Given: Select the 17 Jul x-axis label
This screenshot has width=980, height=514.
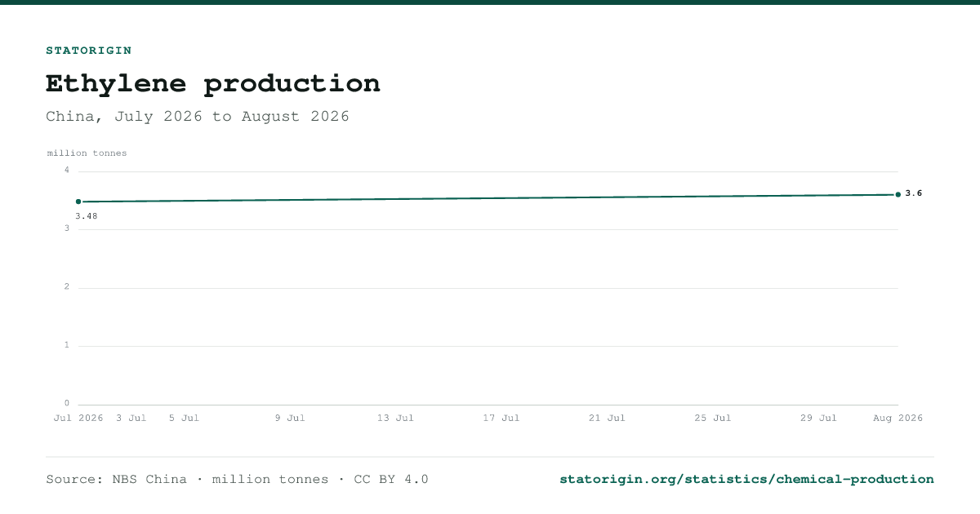Looking at the screenshot, I should click(501, 418).
